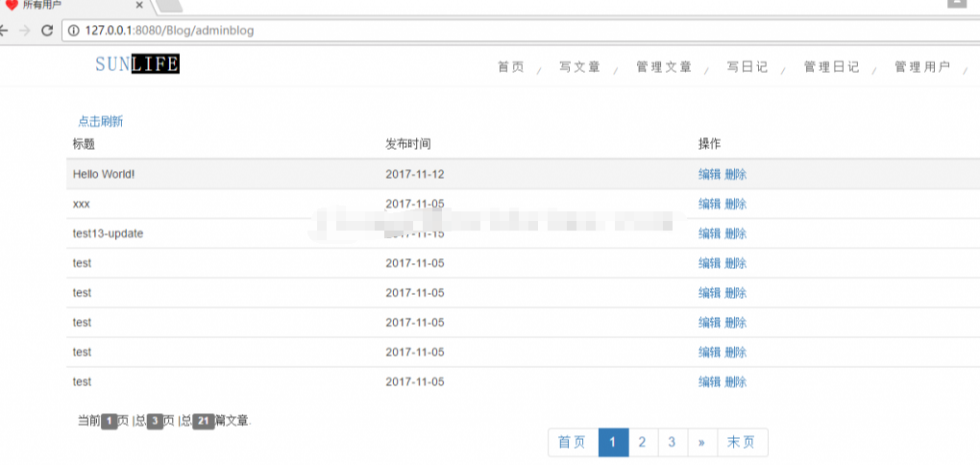Edit the xxx article
The height and width of the screenshot is (465, 980).
tap(709, 204)
